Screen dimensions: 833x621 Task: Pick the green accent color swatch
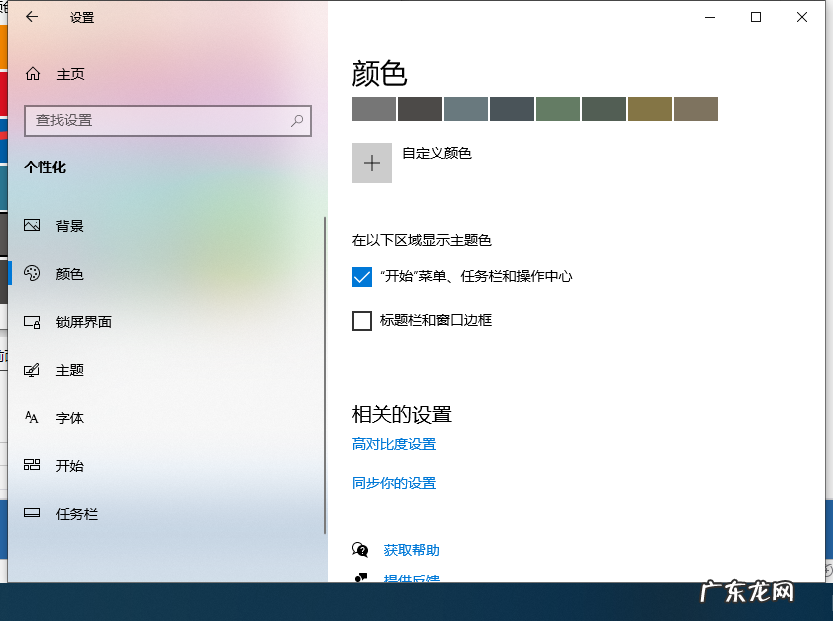coord(557,108)
